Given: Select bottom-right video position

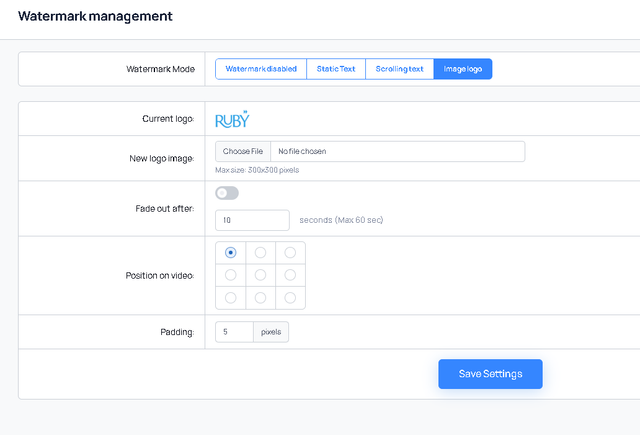Looking at the screenshot, I should click(290, 297).
